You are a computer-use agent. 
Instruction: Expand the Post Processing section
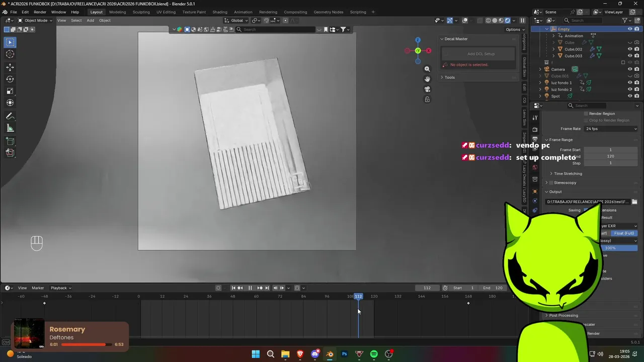[x=563, y=315]
